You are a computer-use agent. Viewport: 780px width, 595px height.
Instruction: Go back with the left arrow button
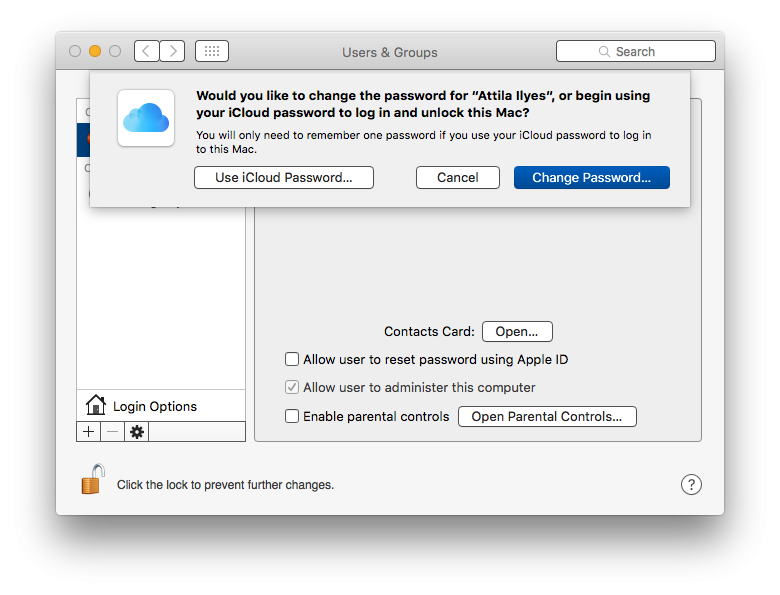click(x=147, y=51)
